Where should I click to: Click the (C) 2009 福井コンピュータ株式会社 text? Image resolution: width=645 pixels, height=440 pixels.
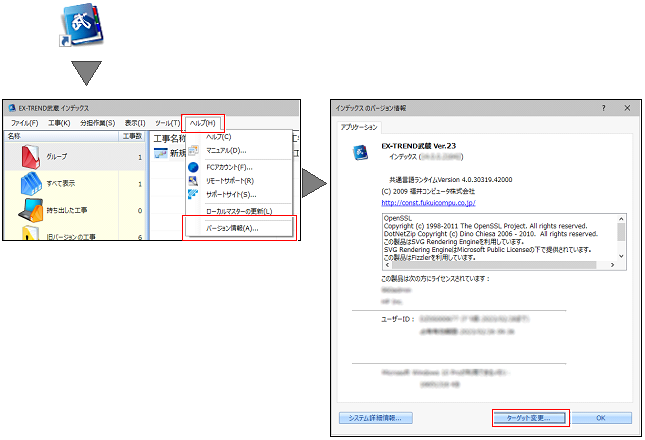(x=428, y=191)
